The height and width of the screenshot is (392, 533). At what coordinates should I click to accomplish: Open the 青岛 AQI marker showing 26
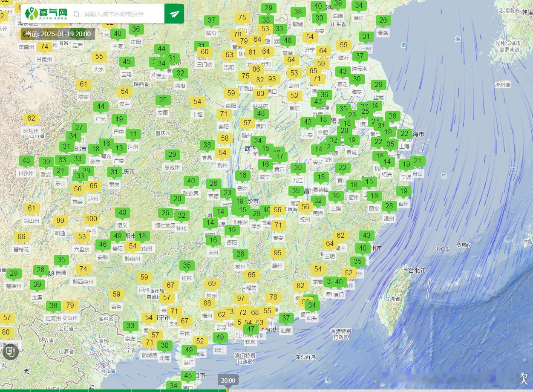383,21
